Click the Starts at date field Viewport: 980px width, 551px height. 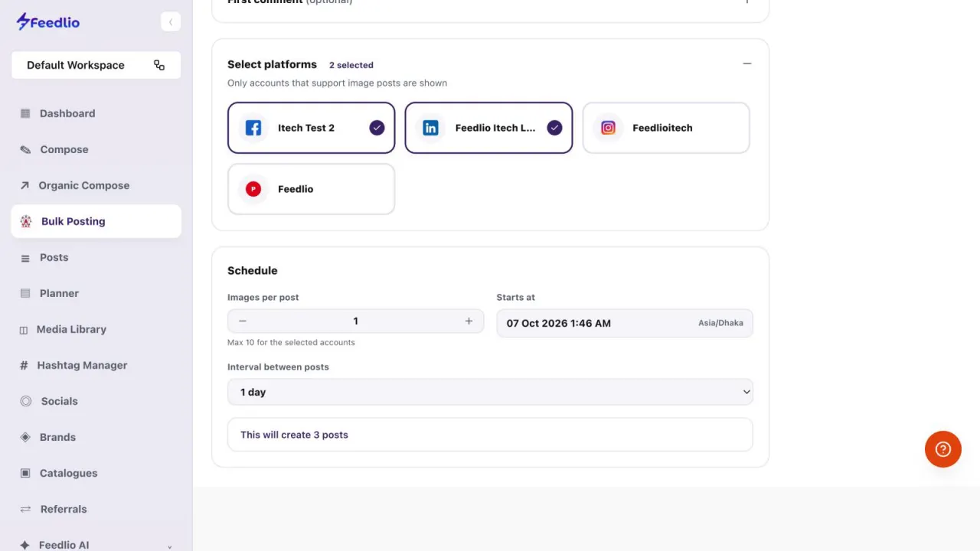point(625,323)
